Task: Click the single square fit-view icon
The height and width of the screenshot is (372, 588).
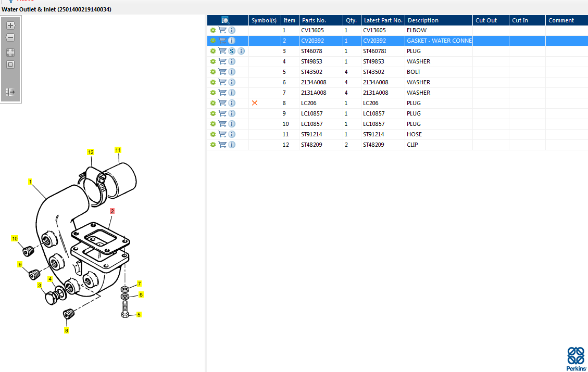Action: coord(10,65)
